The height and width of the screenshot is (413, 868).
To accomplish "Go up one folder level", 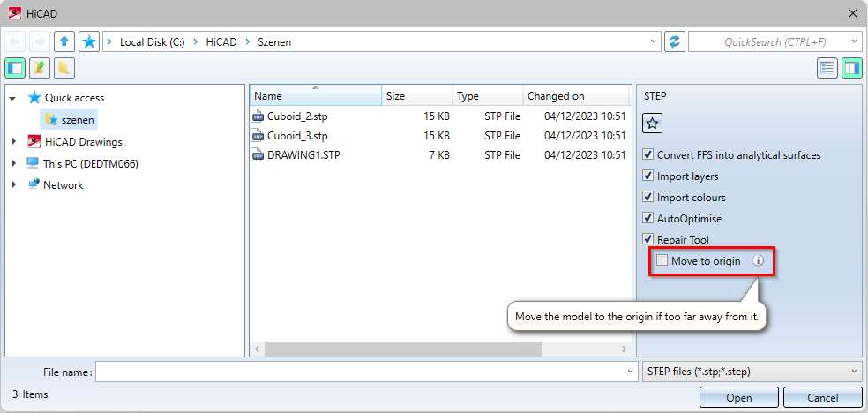I will point(64,41).
